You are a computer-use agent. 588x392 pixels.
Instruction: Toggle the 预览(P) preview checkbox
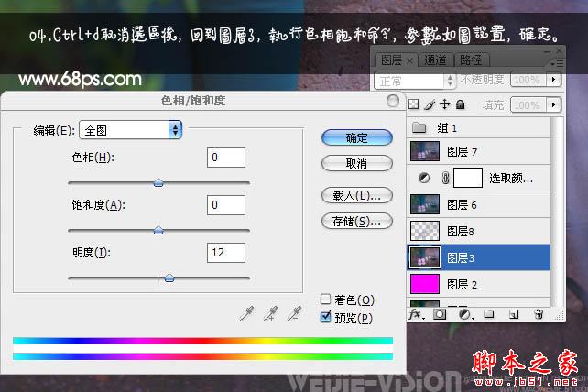click(x=325, y=317)
